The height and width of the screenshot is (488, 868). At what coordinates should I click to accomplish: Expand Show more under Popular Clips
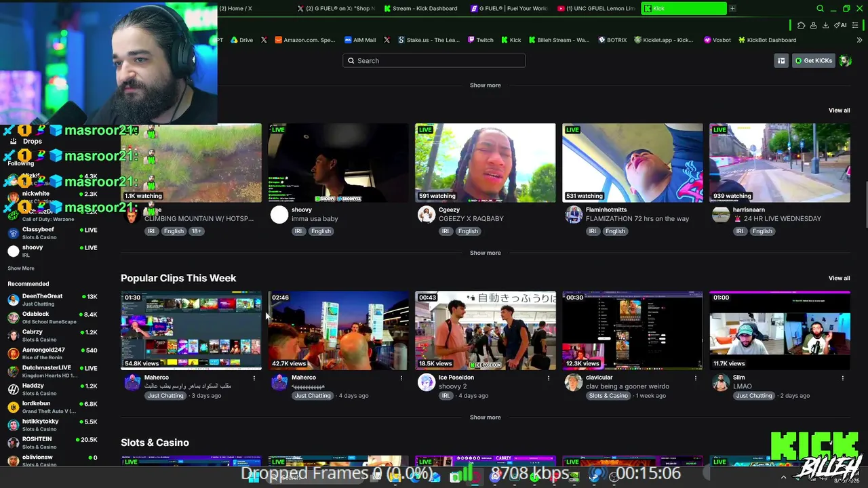pyautogui.click(x=486, y=418)
